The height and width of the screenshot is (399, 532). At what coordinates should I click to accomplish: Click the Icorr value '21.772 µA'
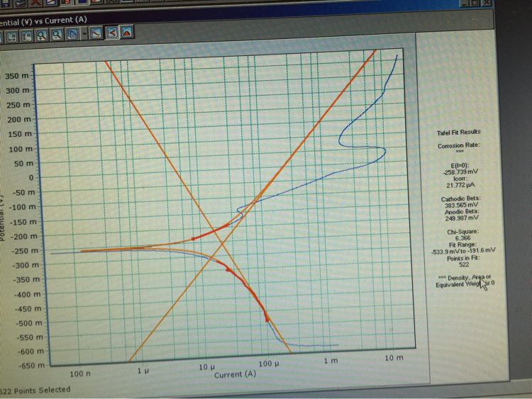click(x=460, y=185)
